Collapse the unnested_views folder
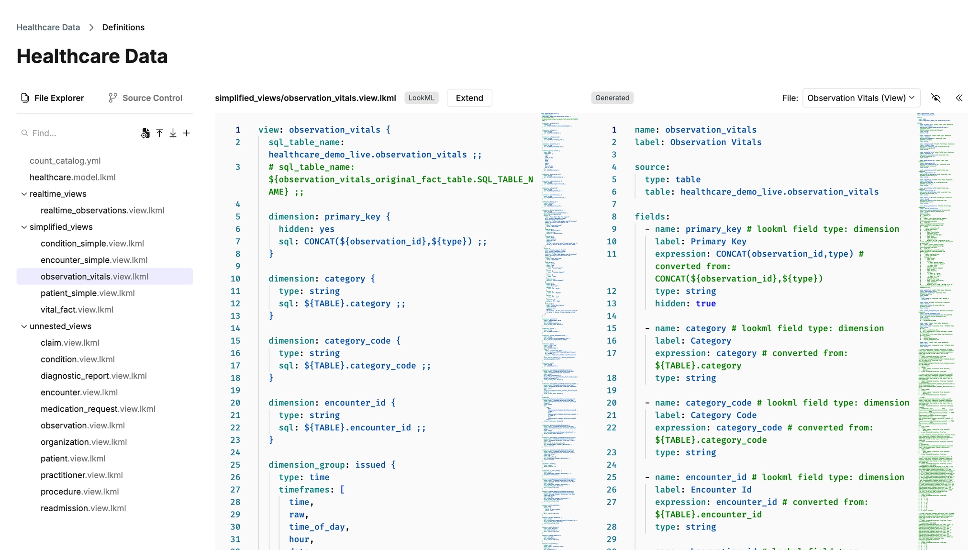This screenshot has width=980, height=550. click(x=24, y=326)
